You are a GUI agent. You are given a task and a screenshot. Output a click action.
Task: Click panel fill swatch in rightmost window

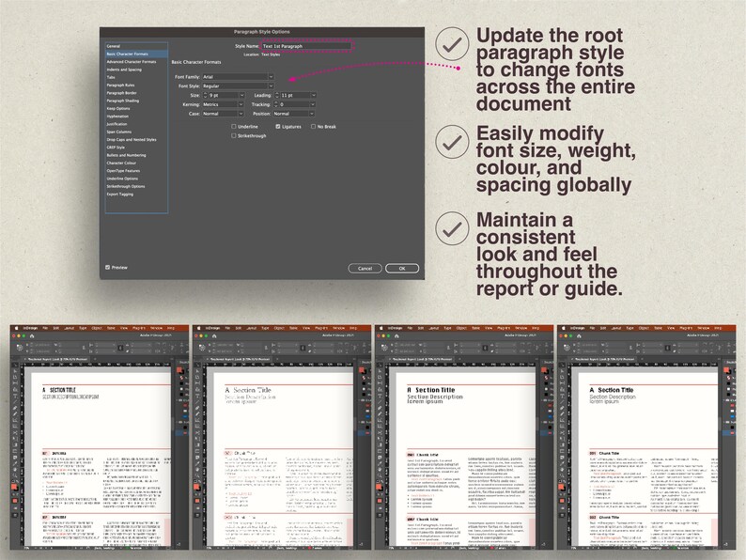(726, 371)
